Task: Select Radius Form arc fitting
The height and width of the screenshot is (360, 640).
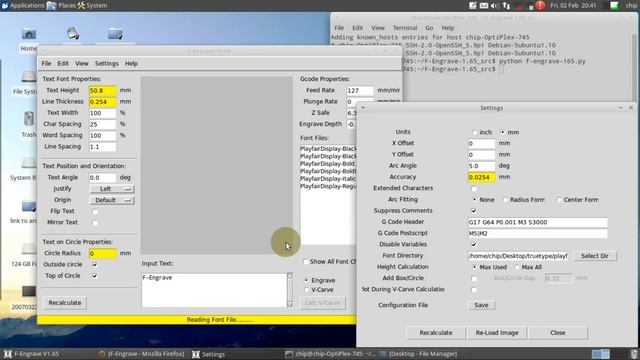Action: click(x=505, y=200)
